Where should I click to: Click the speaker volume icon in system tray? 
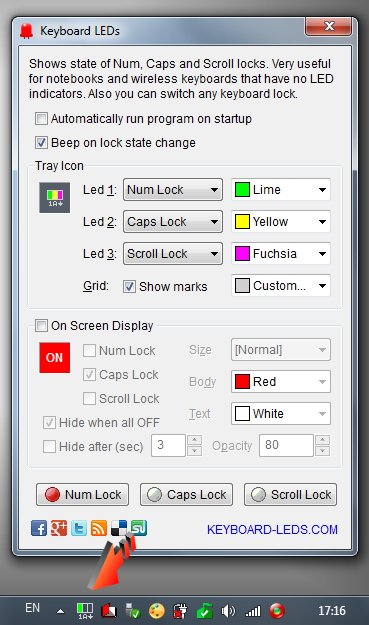(228, 611)
